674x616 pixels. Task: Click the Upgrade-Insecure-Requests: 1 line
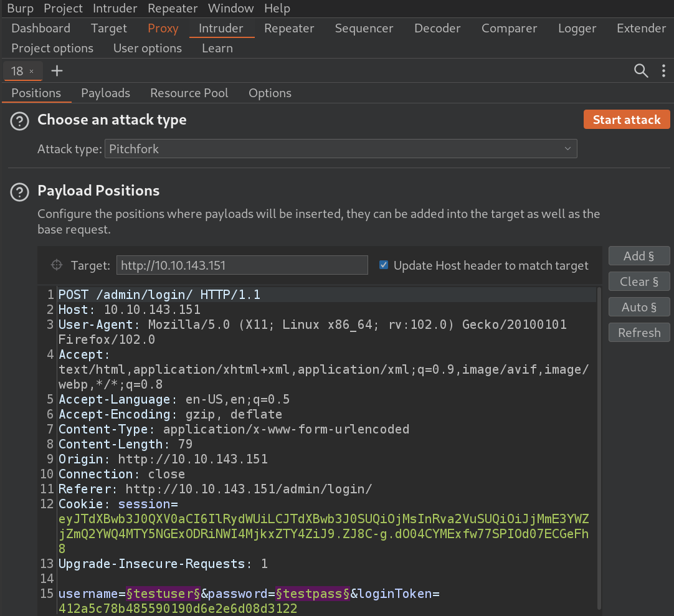point(163,564)
